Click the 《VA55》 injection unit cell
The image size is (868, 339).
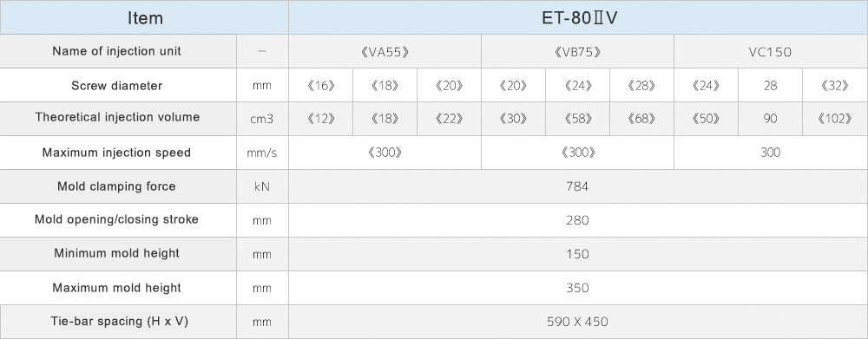[385, 51]
